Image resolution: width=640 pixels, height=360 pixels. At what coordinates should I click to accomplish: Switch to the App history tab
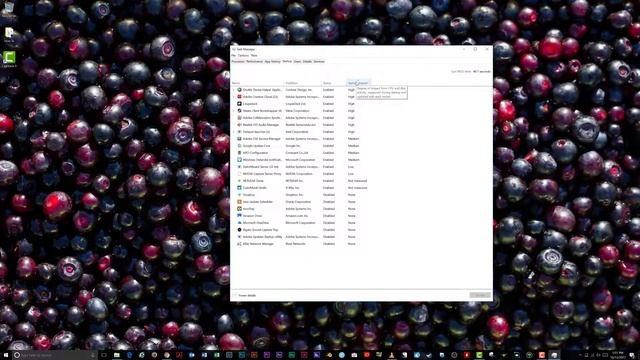click(272, 62)
